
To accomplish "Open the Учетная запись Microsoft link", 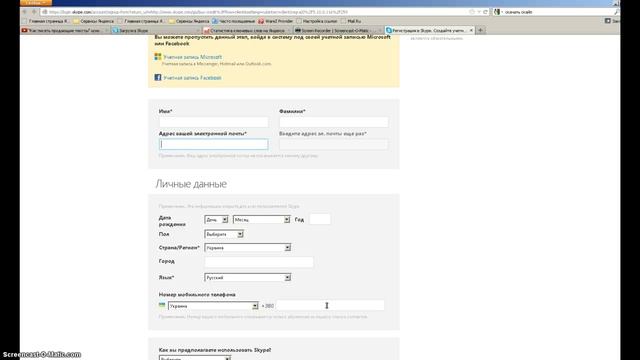I will point(193,57).
